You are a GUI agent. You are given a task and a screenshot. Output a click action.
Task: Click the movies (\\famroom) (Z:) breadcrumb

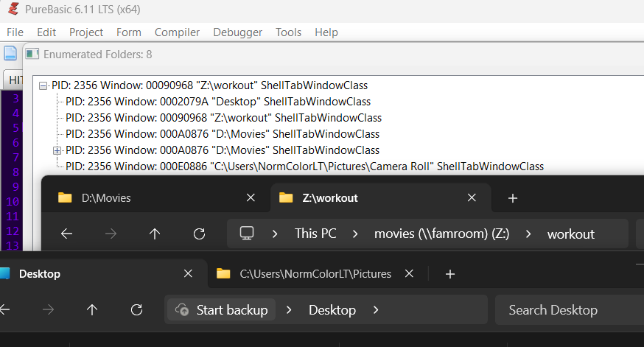(441, 234)
